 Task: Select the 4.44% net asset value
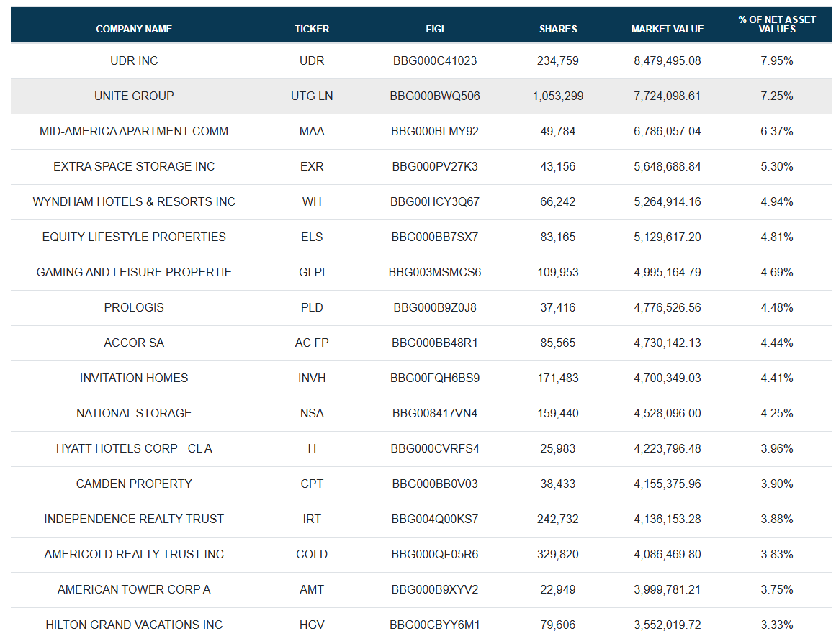tap(777, 343)
